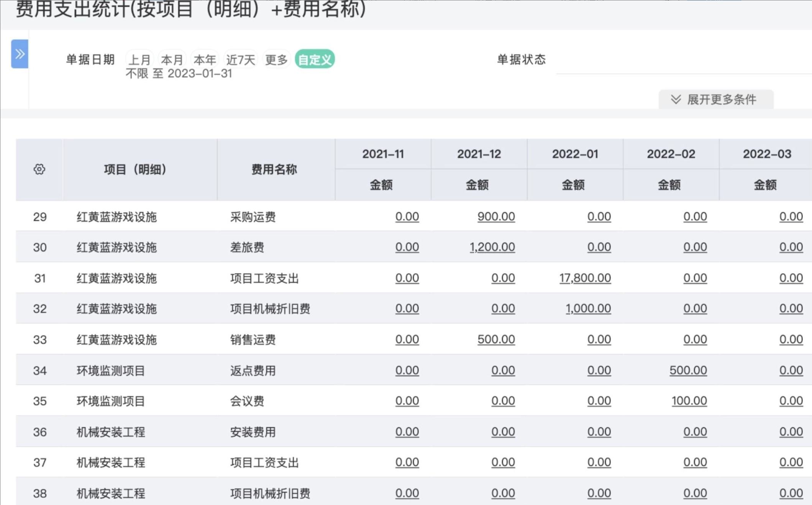
Task: Open the 更多 date options
Action: pos(276,60)
